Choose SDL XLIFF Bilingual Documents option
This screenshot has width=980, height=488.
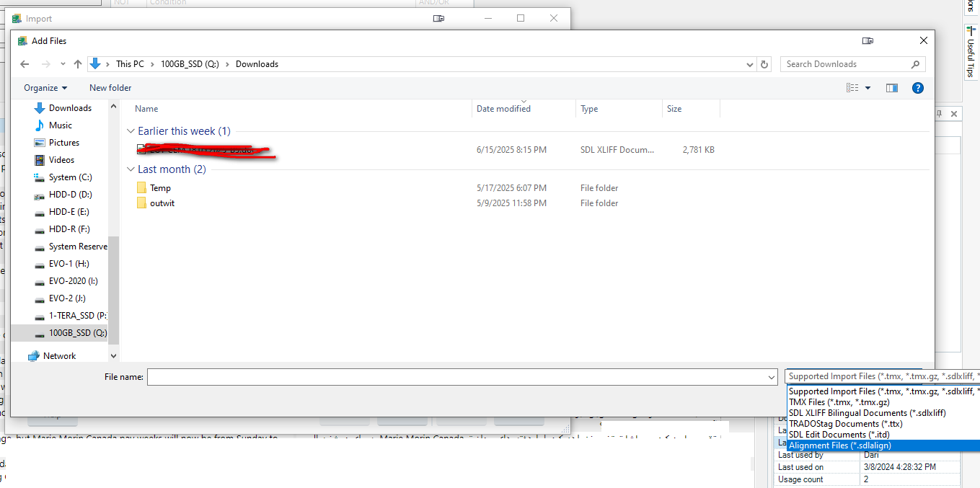(x=883, y=413)
